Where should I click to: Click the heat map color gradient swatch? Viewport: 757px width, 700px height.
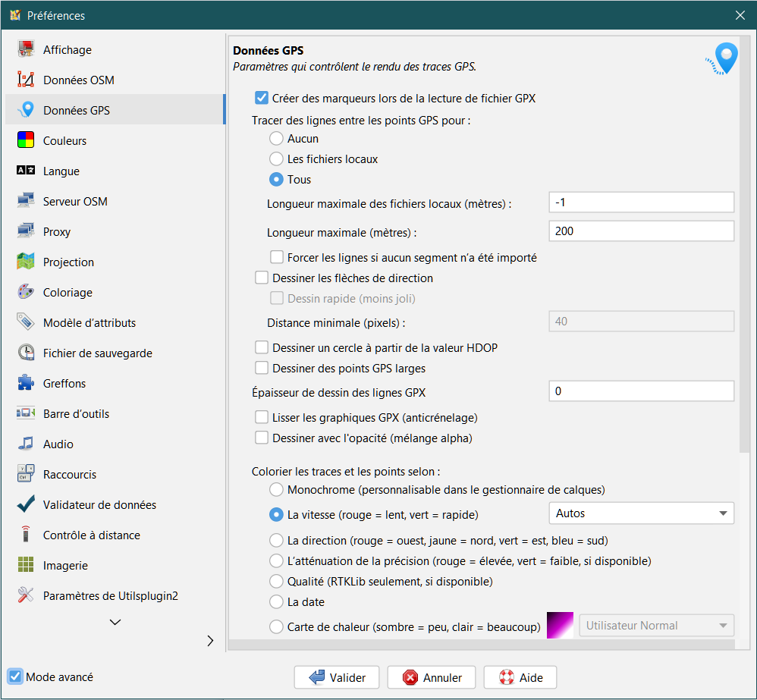[x=559, y=626]
